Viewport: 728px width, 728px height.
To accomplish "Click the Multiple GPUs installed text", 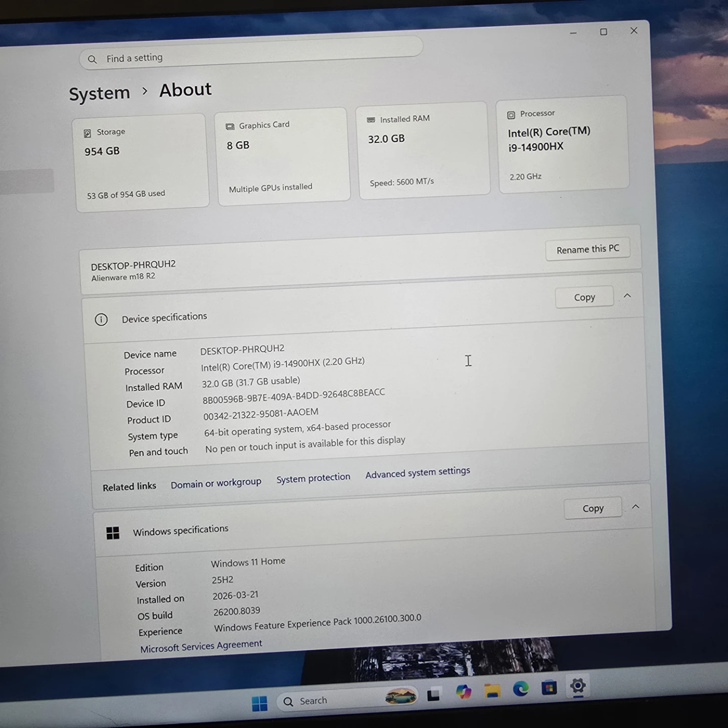I will pos(270,188).
